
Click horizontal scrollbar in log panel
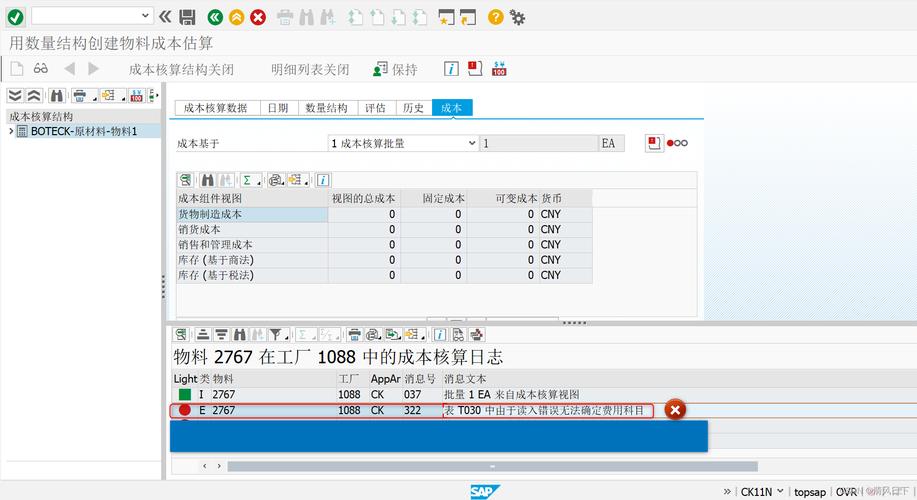[492, 466]
